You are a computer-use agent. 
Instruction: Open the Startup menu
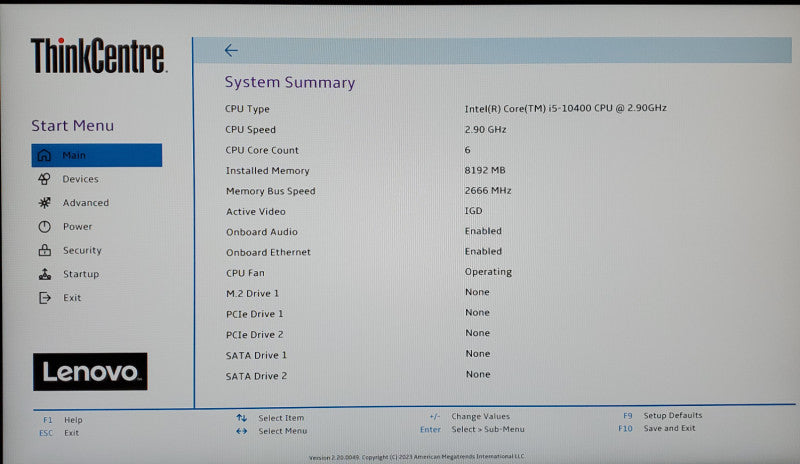pyautogui.click(x=81, y=274)
